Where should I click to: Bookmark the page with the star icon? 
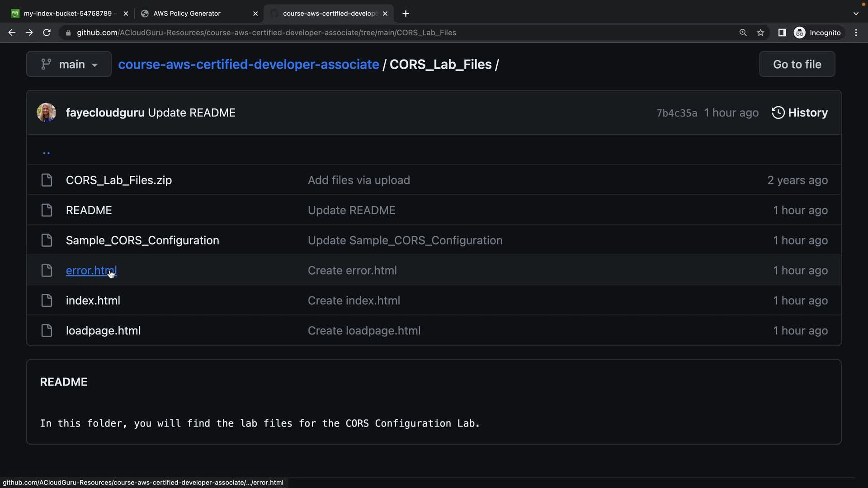(760, 33)
